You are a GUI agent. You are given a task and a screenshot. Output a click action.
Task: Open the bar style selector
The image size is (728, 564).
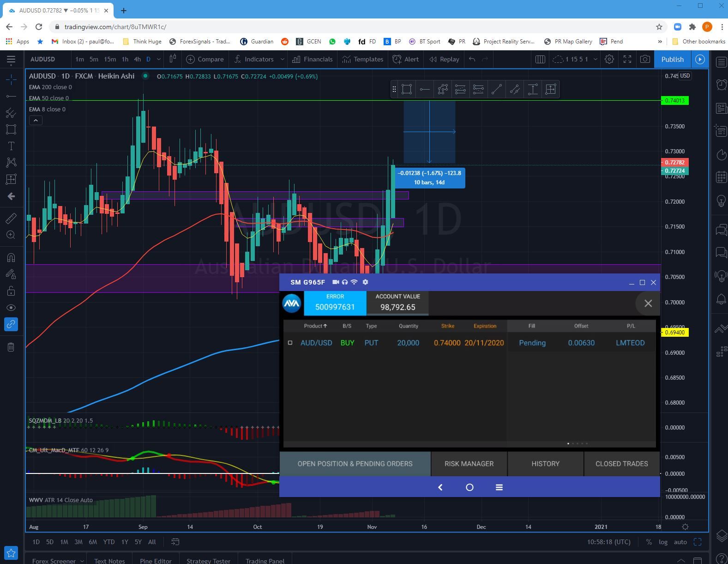click(x=173, y=59)
